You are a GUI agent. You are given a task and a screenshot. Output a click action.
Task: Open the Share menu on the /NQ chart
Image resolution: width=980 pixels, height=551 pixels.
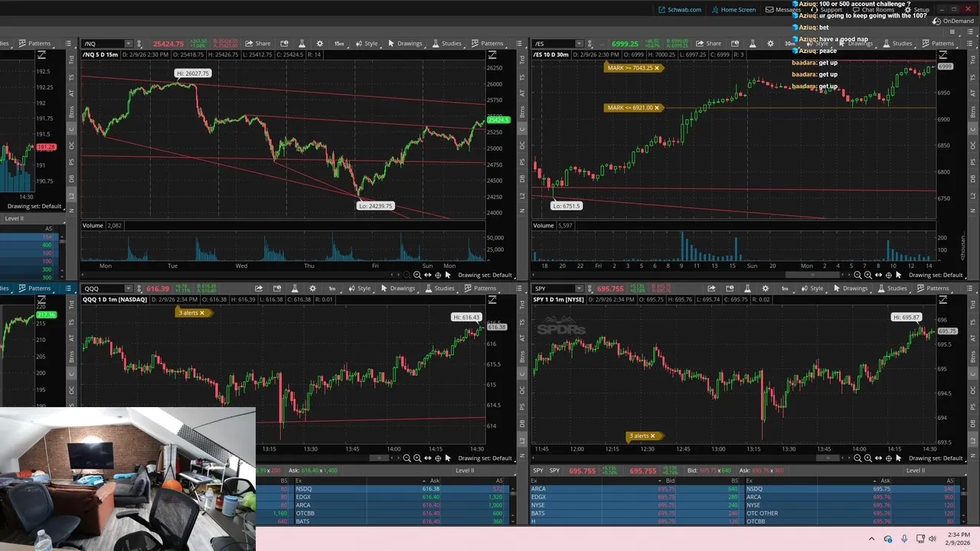pyautogui.click(x=258, y=44)
